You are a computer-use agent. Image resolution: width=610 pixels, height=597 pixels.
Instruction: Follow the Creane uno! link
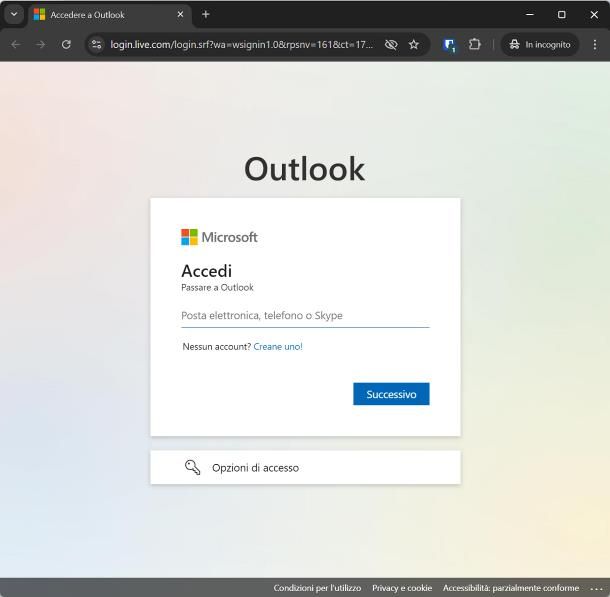(x=278, y=347)
